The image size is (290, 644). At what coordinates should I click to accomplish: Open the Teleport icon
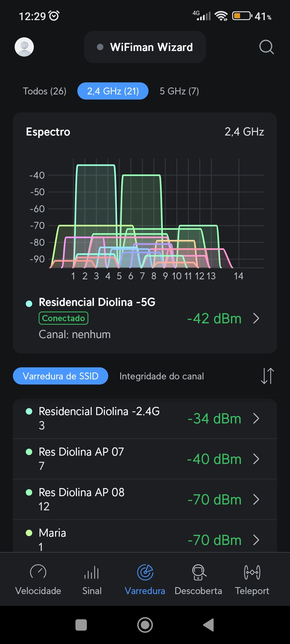point(252,572)
